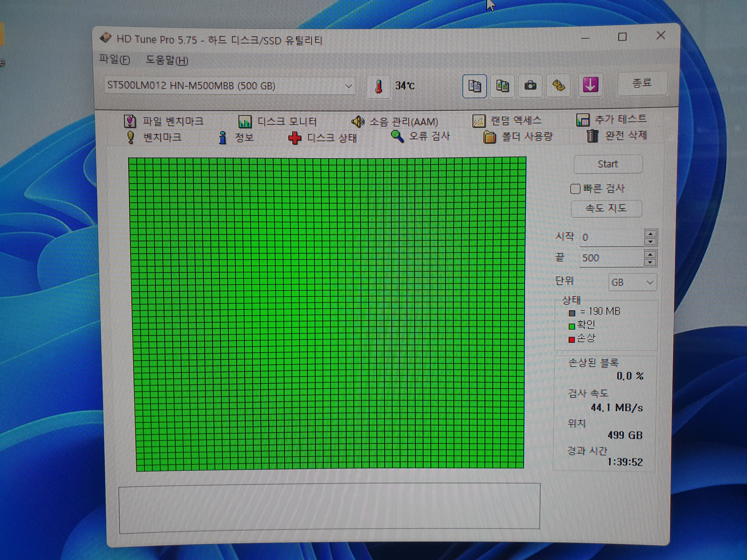Open the options wrench icon
This screenshot has height=560, width=747.
coord(558,85)
